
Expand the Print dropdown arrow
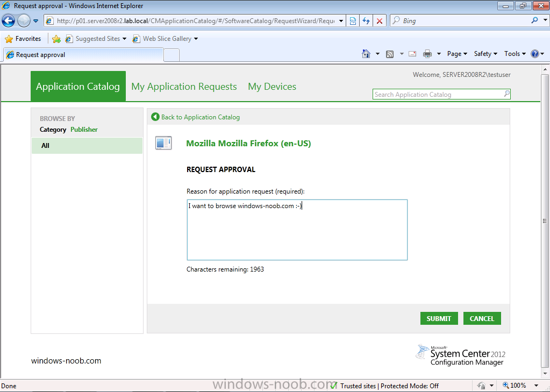point(439,54)
